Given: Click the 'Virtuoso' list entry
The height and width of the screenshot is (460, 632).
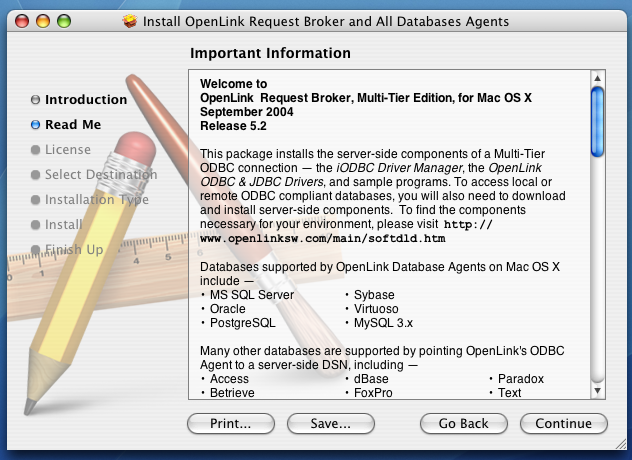Looking at the screenshot, I should pos(376,309).
